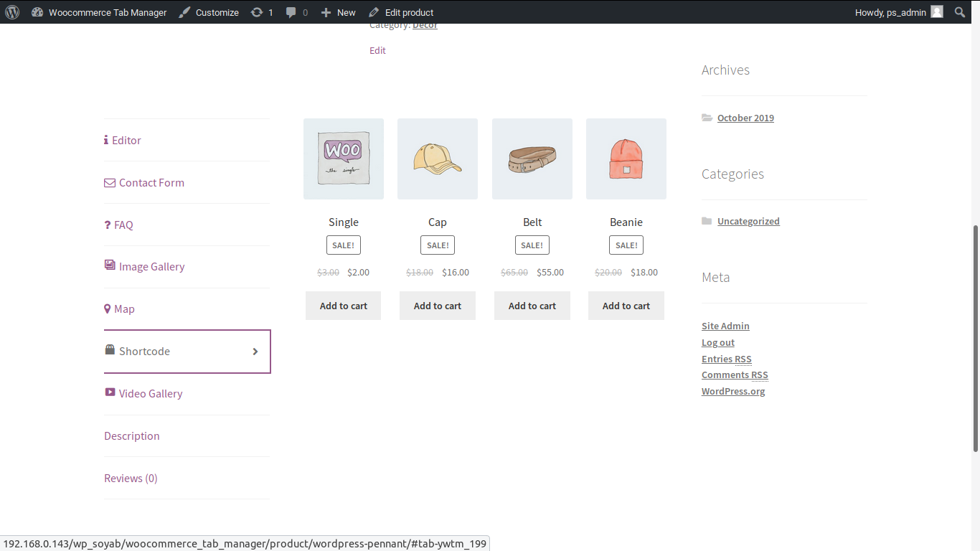980x551 pixels.
Task: Open the Cap product image
Action: (438, 159)
